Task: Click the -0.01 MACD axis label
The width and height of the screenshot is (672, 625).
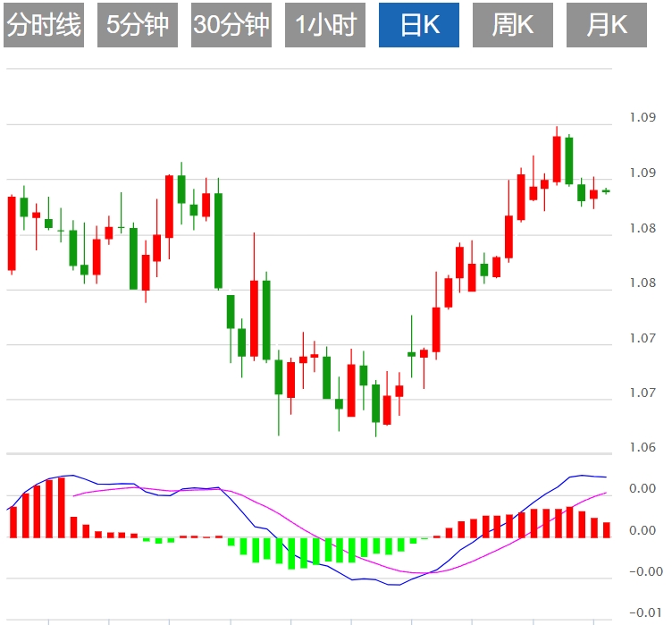Action: point(645,612)
